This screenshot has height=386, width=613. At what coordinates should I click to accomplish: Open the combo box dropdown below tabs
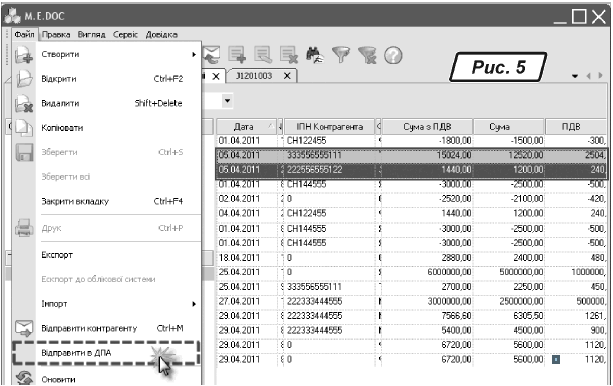pos(227,101)
